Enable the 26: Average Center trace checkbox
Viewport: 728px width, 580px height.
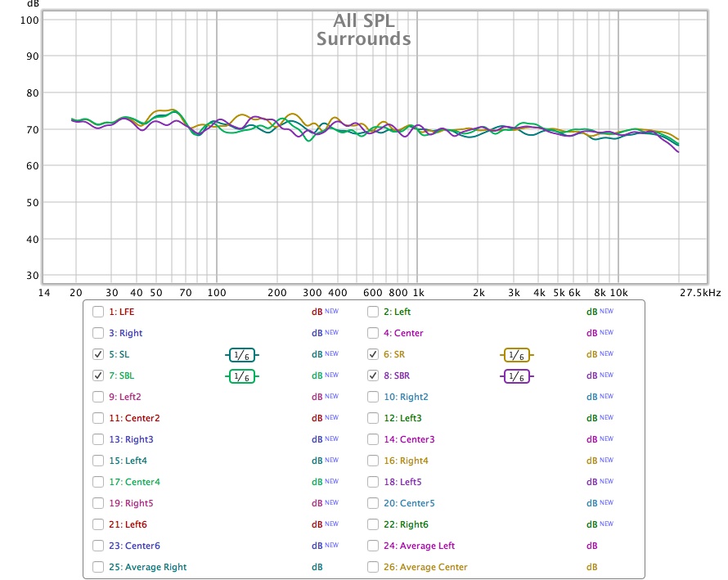(373, 567)
